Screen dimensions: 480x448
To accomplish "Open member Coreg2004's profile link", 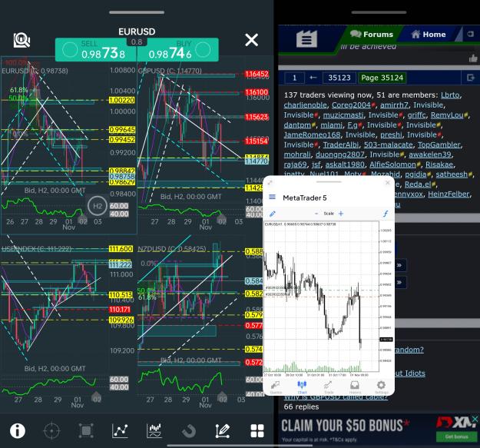I will [351, 105].
